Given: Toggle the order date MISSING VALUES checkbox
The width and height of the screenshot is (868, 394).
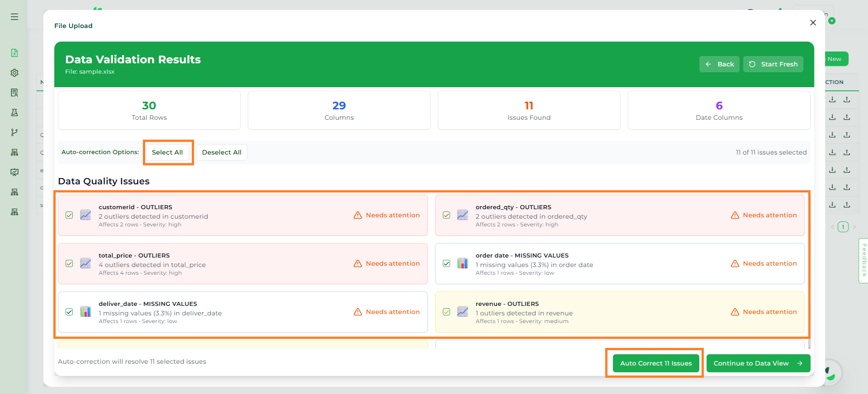Looking at the screenshot, I should 446,263.
